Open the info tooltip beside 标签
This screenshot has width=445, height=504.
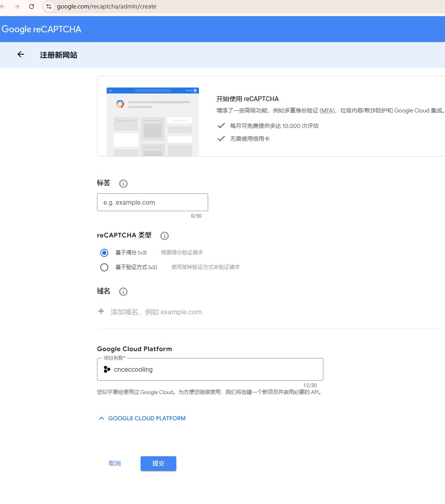123,183
